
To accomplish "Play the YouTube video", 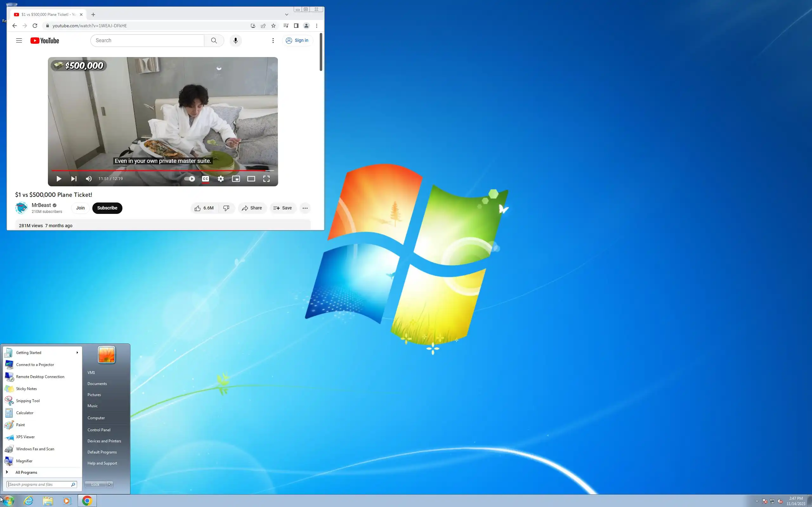I will (x=59, y=179).
